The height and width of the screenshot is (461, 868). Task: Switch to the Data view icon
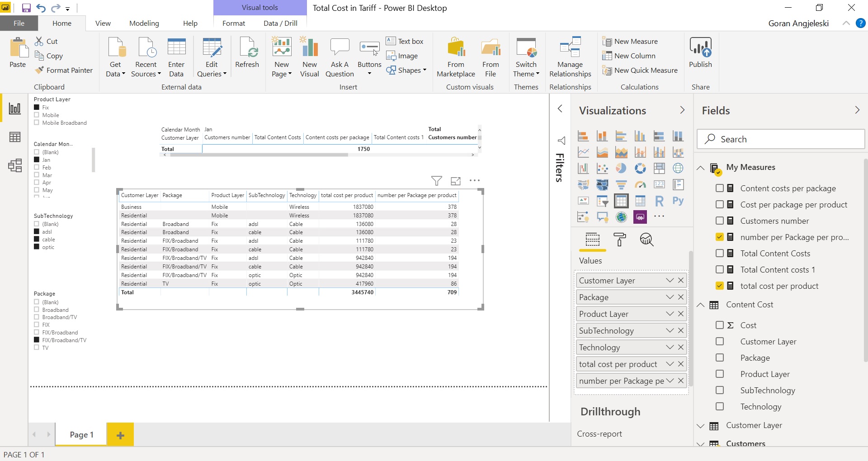click(14, 137)
